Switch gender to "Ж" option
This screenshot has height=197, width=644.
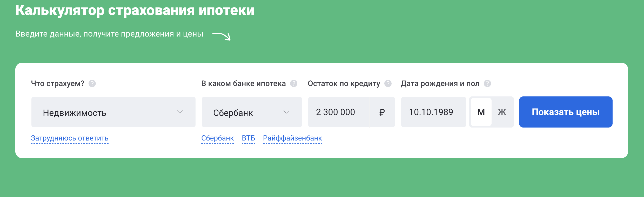point(502,112)
